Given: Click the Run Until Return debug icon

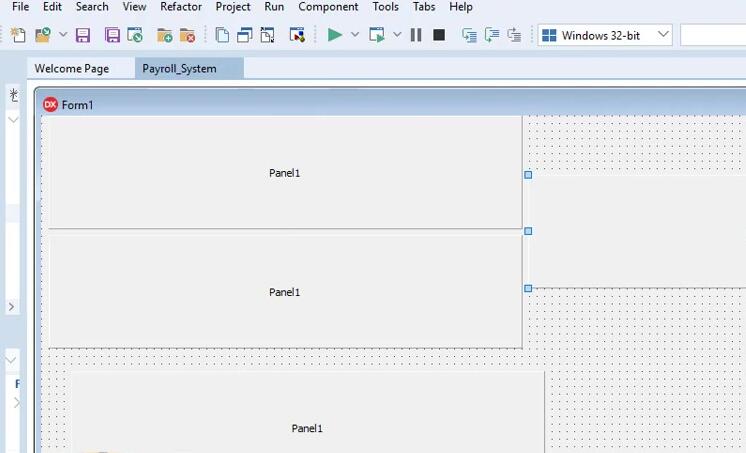Looking at the screenshot, I should click(x=514, y=35).
